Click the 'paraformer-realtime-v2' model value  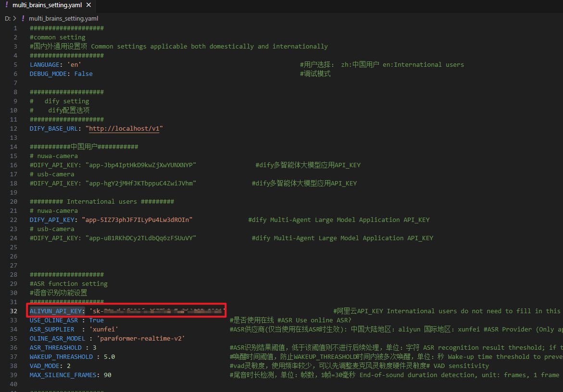click(x=141, y=339)
